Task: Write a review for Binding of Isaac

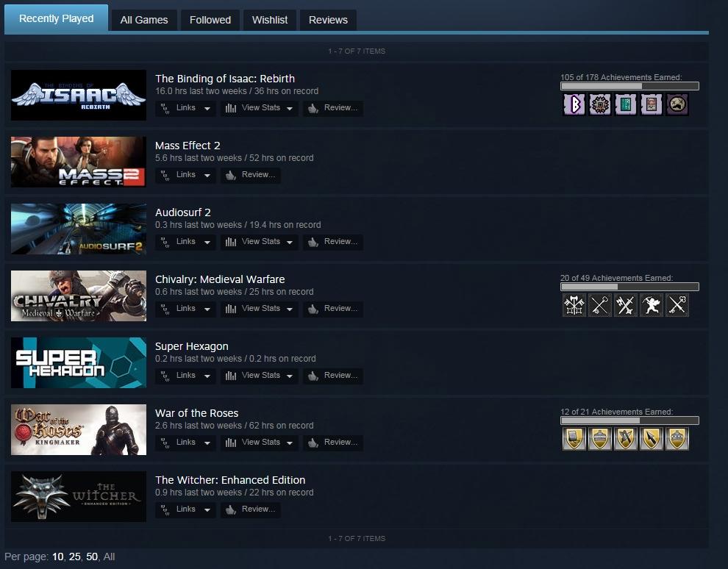Action: point(333,108)
